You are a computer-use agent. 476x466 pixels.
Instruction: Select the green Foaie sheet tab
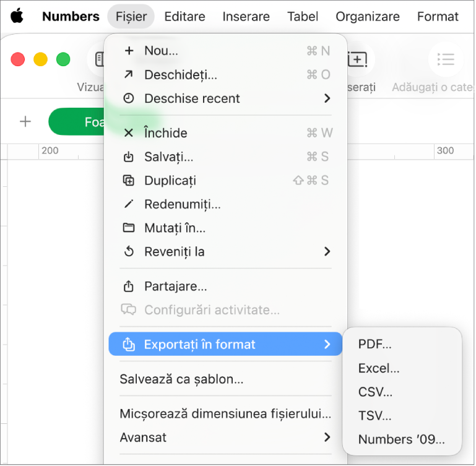coord(77,122)
